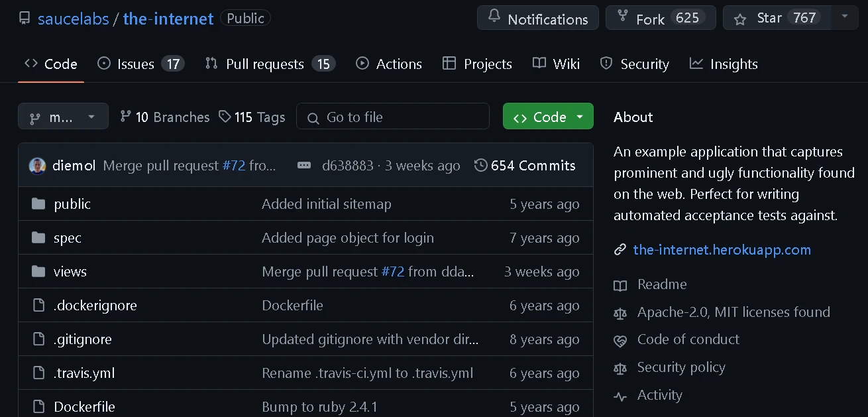Click the pulse icon beside Activity
The image size is (868, 417).
(x=620, y=396)
